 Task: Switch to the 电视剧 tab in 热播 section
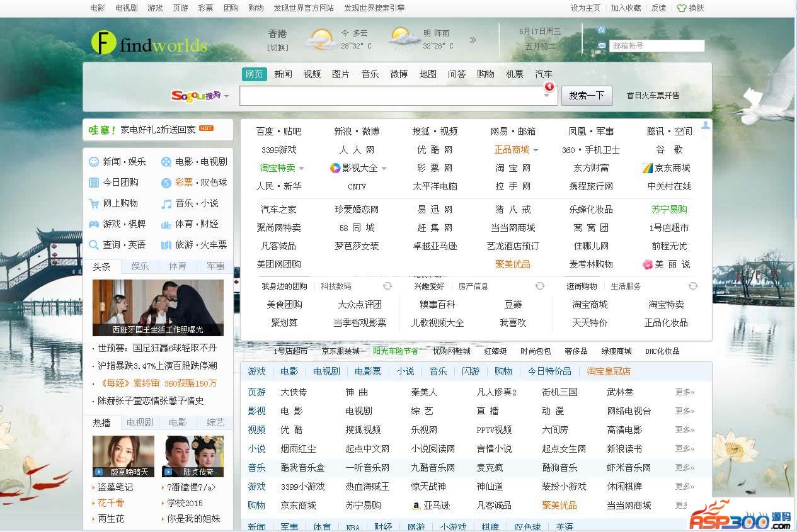coord(140,422)
